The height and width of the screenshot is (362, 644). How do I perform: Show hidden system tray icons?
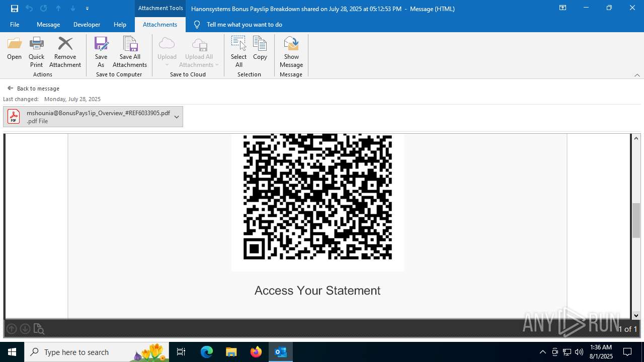pos(542,352)
